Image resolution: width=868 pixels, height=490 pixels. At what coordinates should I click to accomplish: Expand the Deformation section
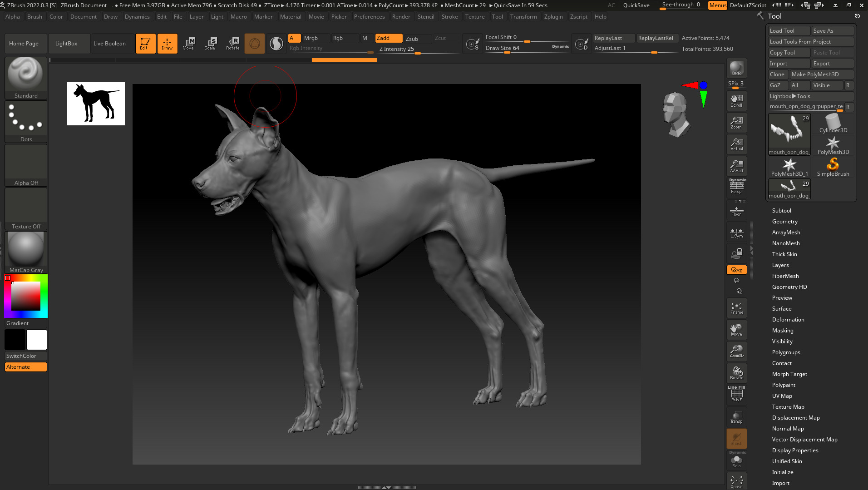point(788,320)
